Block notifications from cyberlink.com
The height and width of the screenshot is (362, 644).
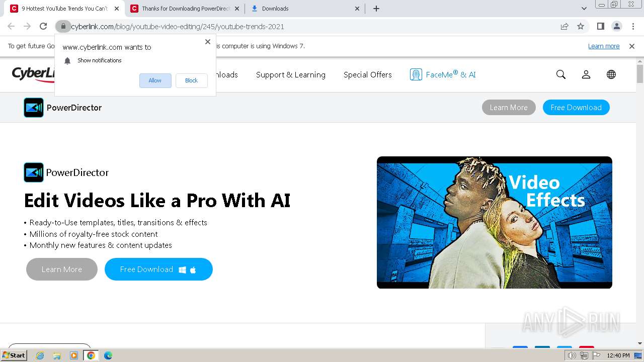coord(191,80)
